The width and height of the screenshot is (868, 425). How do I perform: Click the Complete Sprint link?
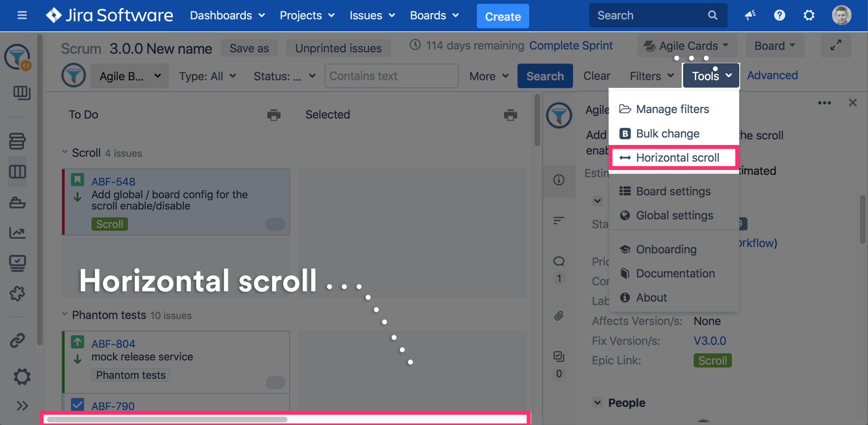571,45
